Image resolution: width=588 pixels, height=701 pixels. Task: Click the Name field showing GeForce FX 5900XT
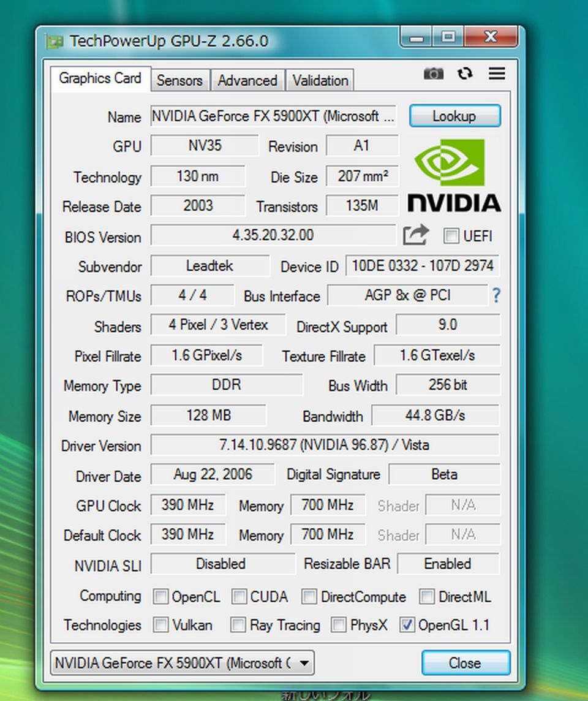tap(273, 116)
